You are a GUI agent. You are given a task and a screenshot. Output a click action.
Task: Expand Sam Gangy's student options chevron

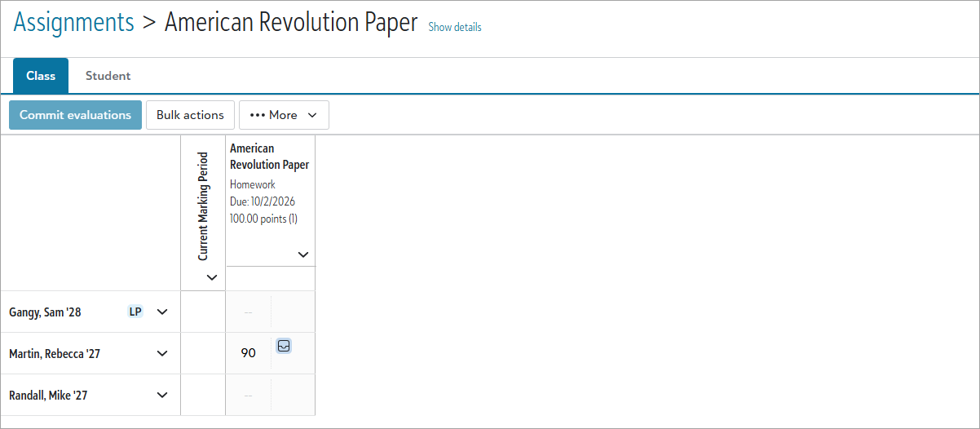(x=162, y=312)
